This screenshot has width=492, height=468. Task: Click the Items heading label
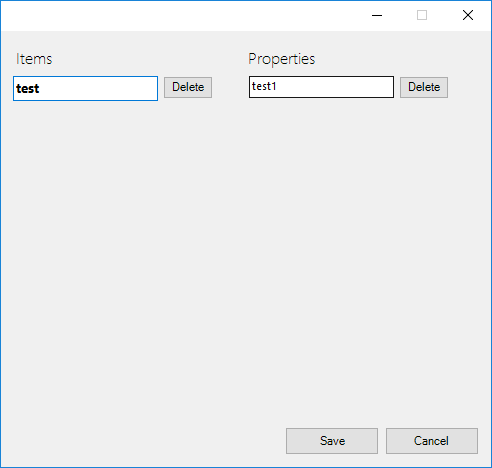[x=34, y=59]
